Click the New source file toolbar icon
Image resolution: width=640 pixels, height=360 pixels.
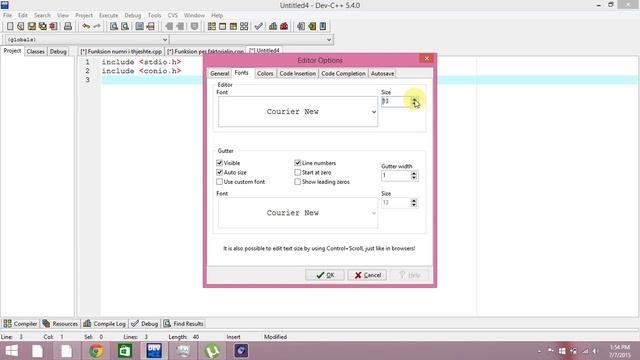click(x=10, y=27)
